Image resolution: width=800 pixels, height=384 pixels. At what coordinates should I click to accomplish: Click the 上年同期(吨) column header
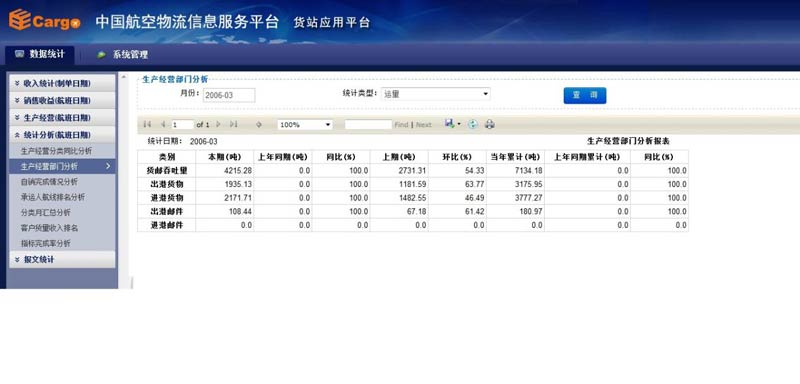click(283, 157)
